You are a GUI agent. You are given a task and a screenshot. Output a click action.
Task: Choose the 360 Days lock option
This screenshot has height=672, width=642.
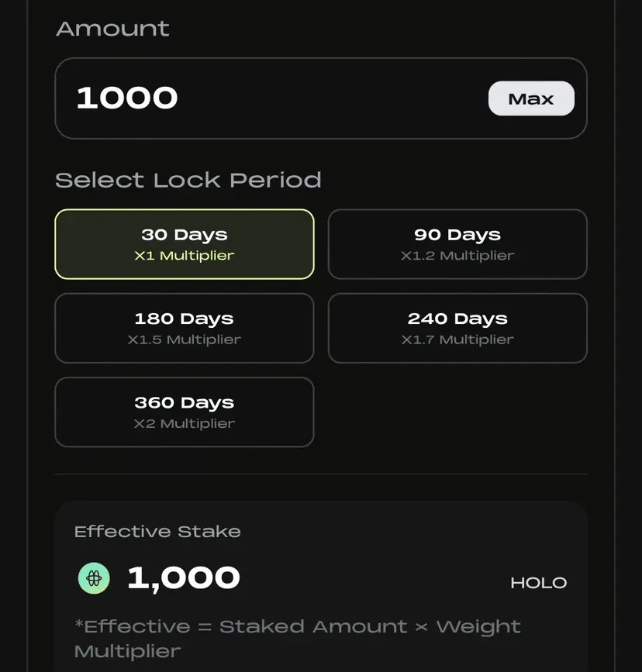[185, 412]
